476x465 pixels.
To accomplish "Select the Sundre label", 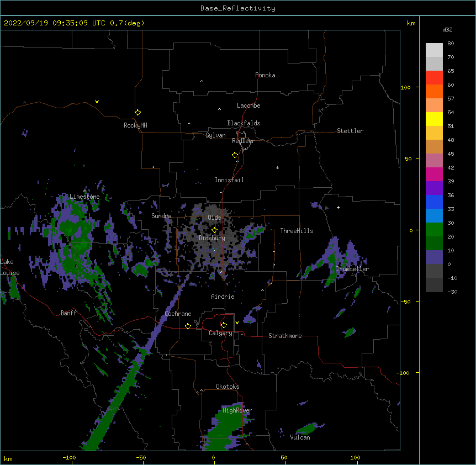I will click(161, 216).
